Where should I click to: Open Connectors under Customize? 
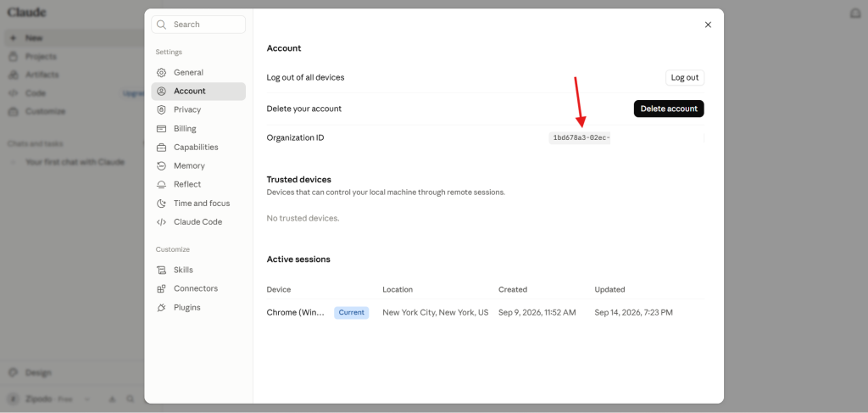tap(198, 288)
